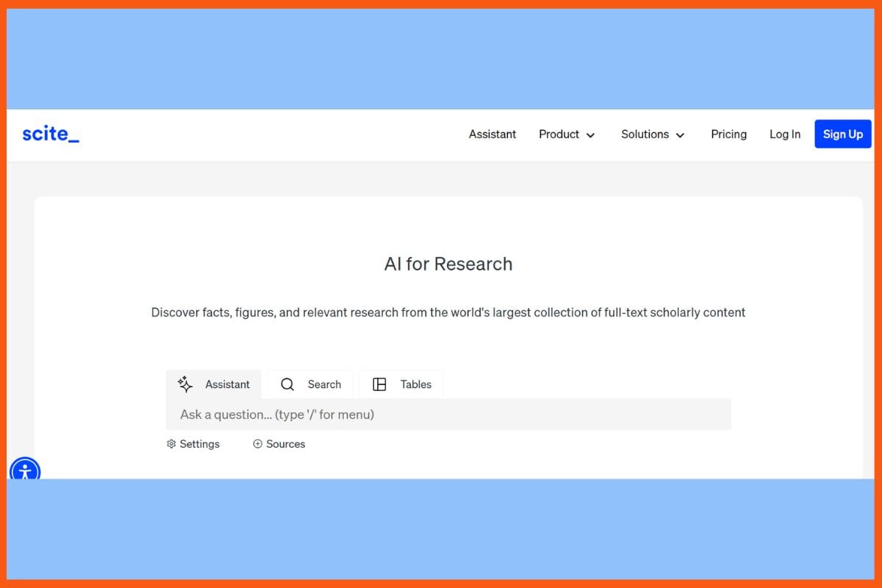882x588 pixels.
Task: Expand the Solutions dropdown
Action: (653, 135)
